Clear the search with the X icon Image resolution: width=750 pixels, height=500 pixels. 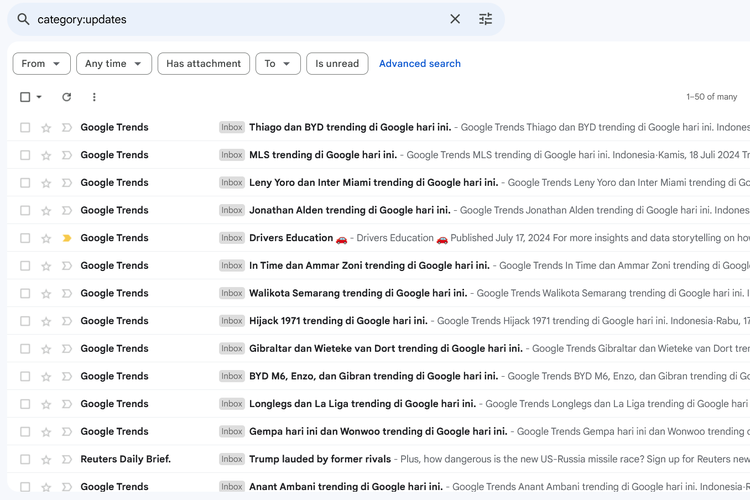[455, 19]
